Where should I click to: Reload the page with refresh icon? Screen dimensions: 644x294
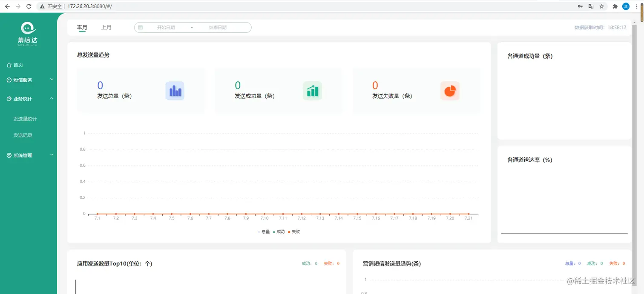[29, 6]
